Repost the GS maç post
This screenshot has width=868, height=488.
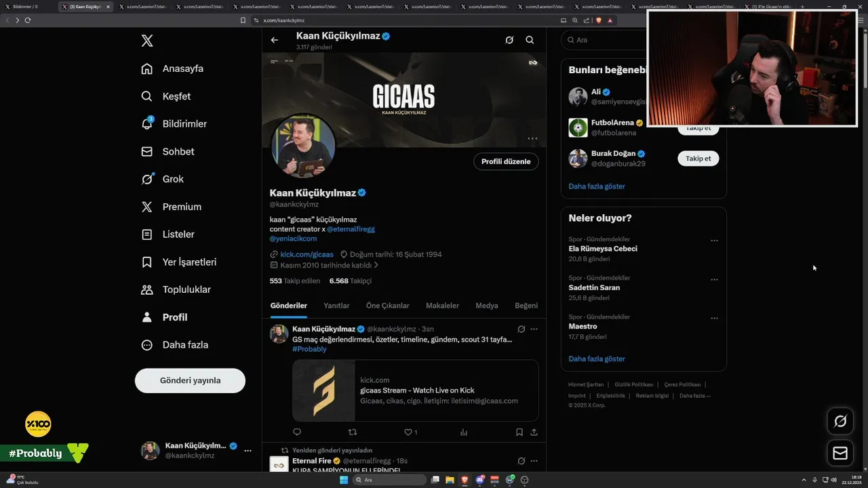352,432
